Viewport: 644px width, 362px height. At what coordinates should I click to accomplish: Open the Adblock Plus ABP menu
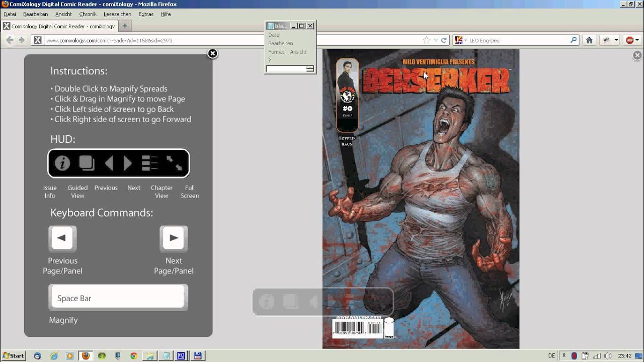pyautogui.click(x=632, y=40)
